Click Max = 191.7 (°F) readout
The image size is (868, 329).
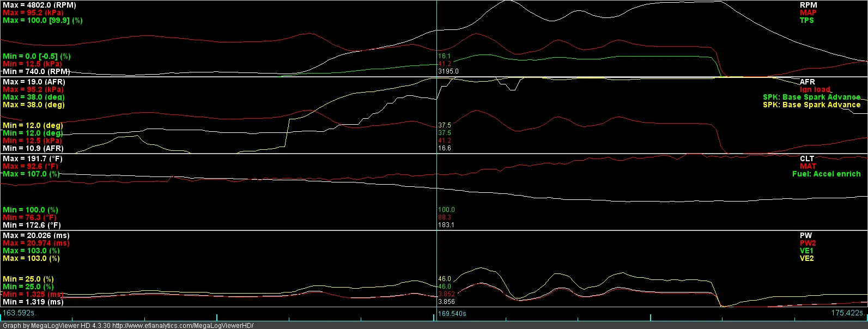point(33,159)
